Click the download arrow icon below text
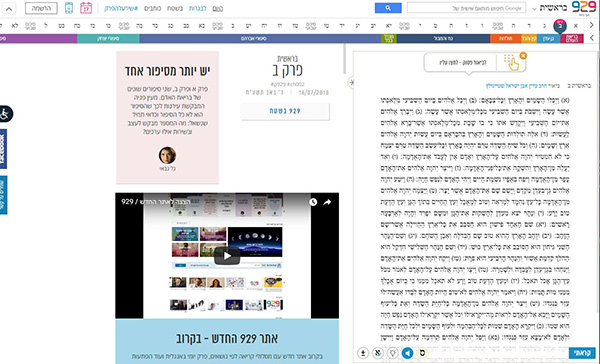This screenshot has width=600, height=364. tap(363, 353)
